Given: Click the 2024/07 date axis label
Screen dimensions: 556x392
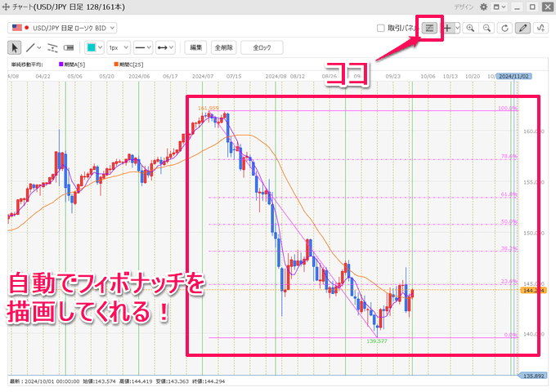Looking at the screenshot, I should coord(203,76).
